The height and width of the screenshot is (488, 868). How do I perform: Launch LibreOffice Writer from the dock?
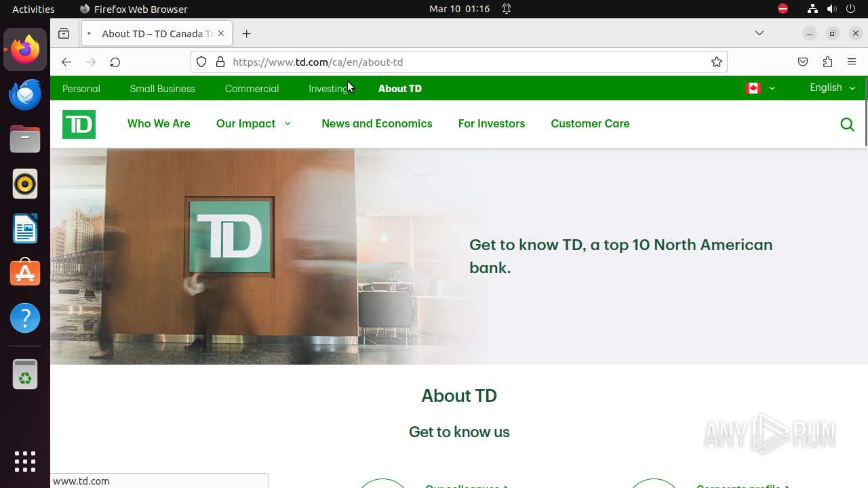coord(25,228)
